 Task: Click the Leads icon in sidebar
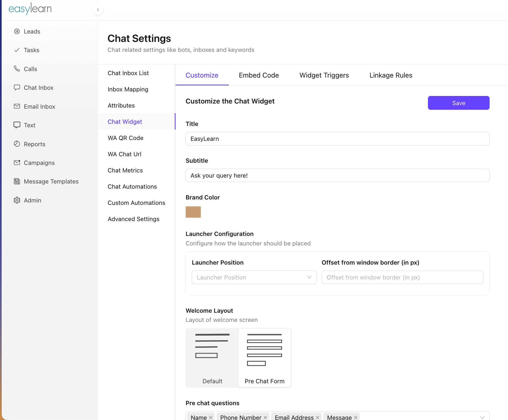click(17, 31)
